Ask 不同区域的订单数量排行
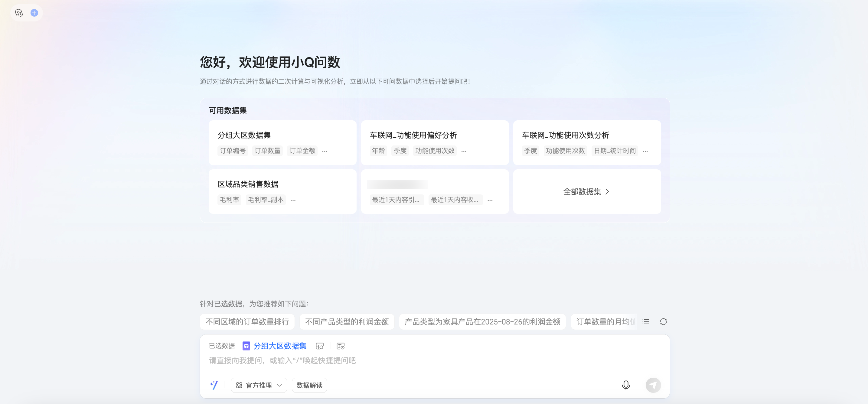 [247, 322]
